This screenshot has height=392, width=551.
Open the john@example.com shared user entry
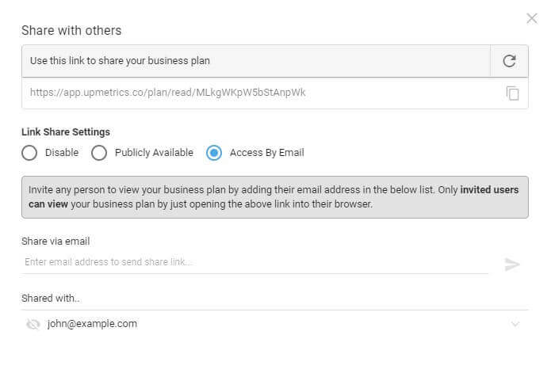tap(92, 324)
